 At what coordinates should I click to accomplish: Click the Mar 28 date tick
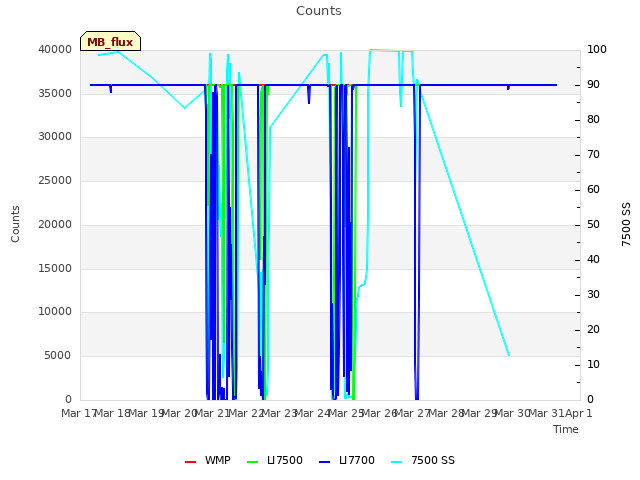tap(446, 413)
